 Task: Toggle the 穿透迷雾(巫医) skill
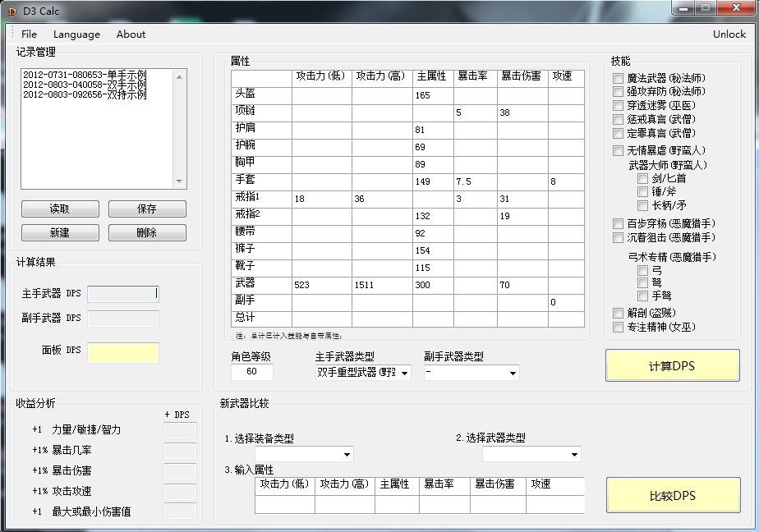pos(618,105)
